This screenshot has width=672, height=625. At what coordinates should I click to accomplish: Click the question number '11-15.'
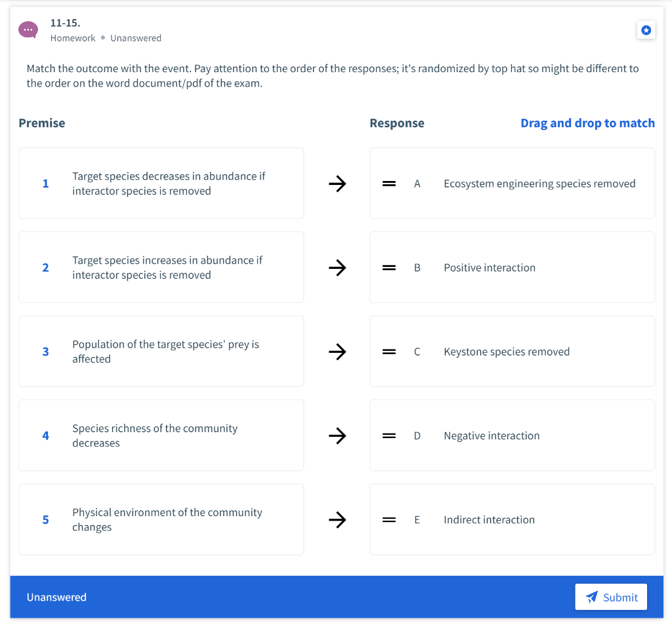(x=65, y=23)
